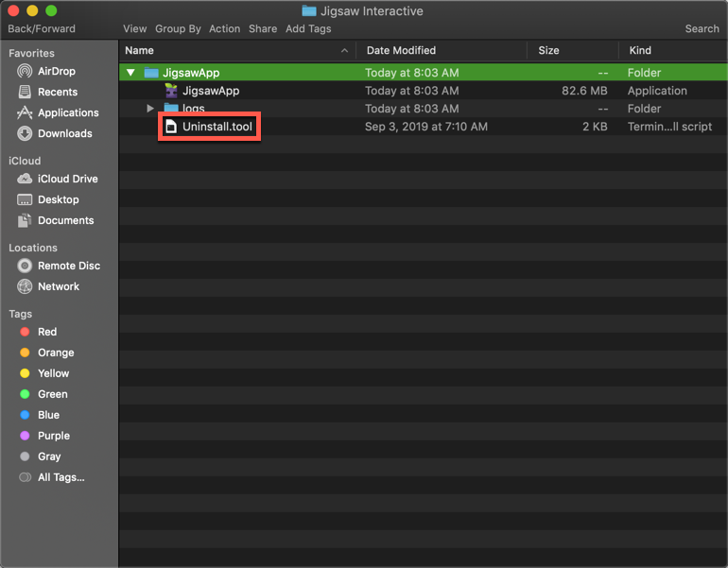
Task: Open the Group By toolbar menu
Action: (178, 29)
